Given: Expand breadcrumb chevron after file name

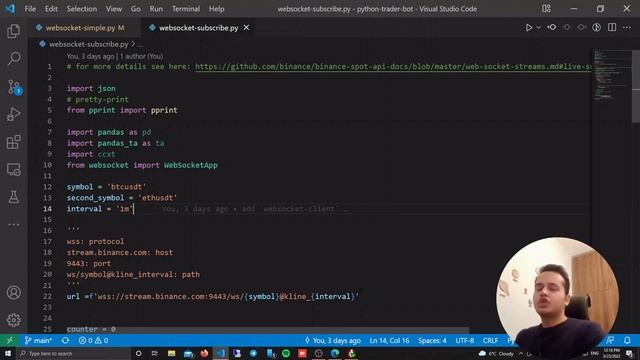Looking at the screenshot, I should [133, 44].
